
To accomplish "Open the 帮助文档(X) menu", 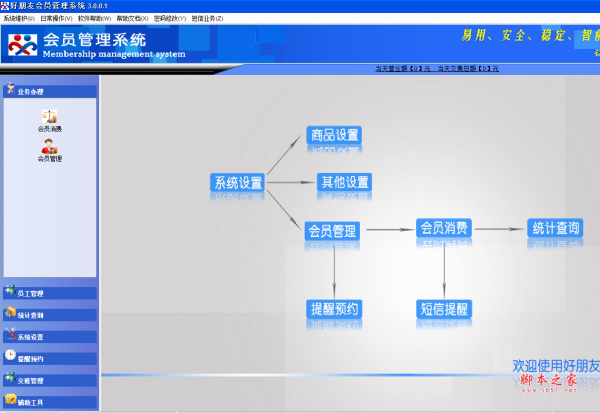I will (132, 18).
